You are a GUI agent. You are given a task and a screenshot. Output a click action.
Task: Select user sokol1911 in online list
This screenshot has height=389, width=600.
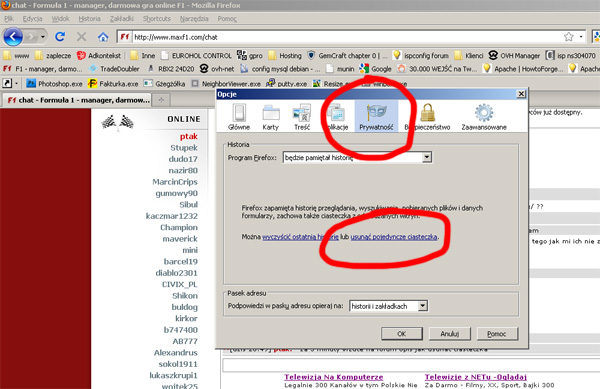coord(178,364)
